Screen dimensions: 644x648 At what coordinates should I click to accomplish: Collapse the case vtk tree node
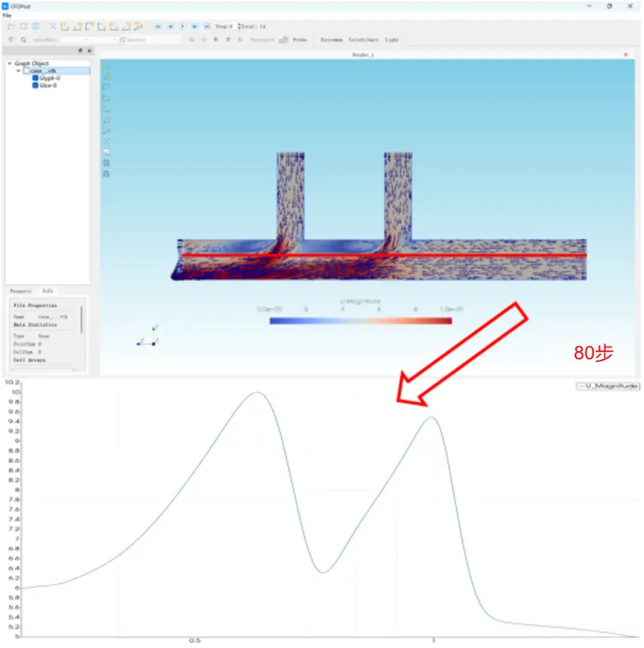pyautogui.click(x=18, y=71)
